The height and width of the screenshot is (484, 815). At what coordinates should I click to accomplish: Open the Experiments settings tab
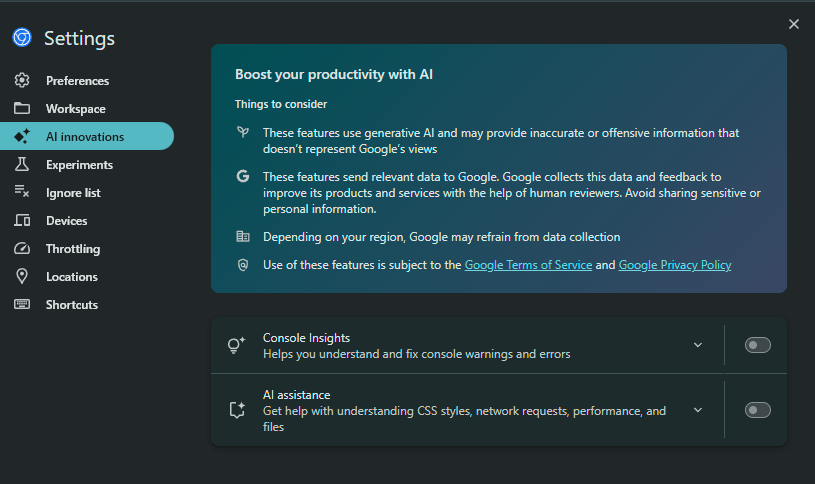click(79, 165)
